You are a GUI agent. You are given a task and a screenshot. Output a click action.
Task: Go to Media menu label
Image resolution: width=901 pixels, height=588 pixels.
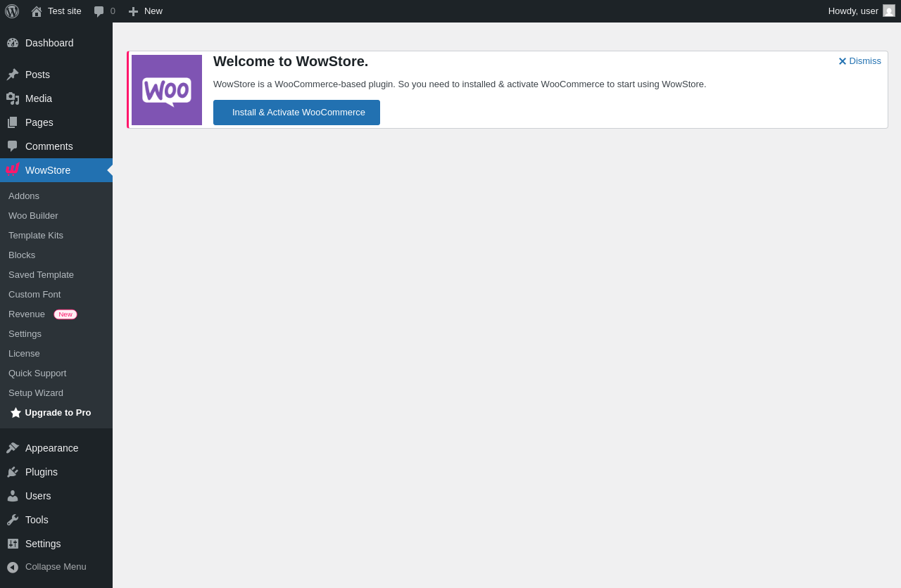pos(39,98)
